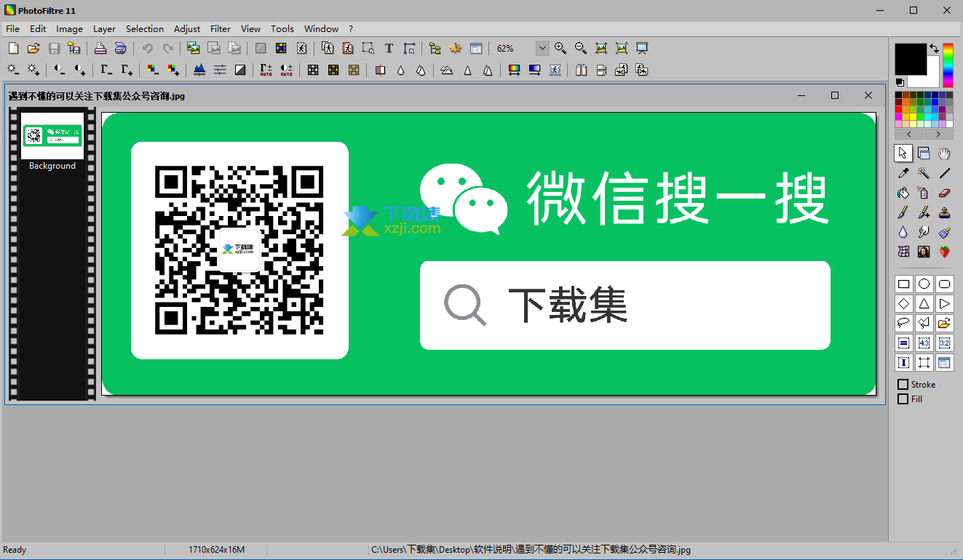Open the Edit menu

pos(38,29)
